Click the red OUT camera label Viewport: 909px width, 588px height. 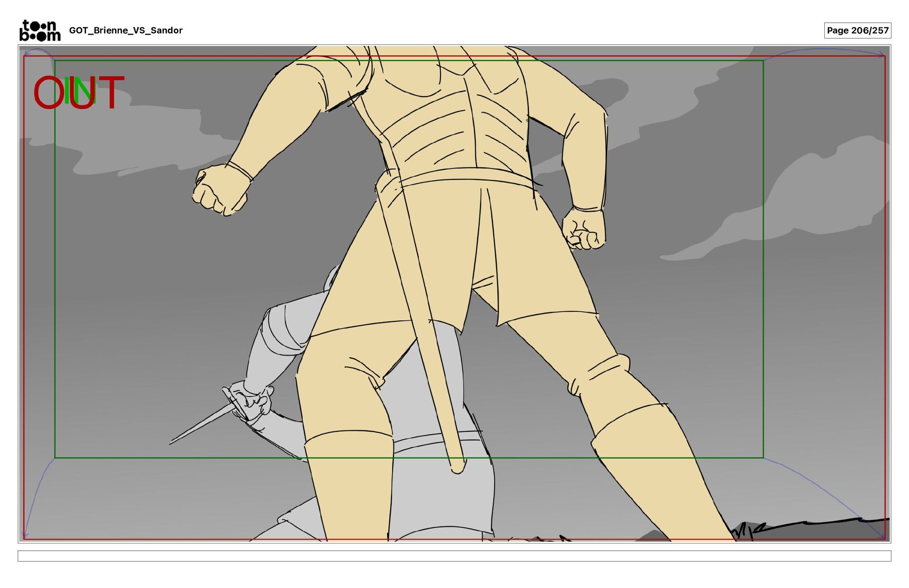coord(111,93)
